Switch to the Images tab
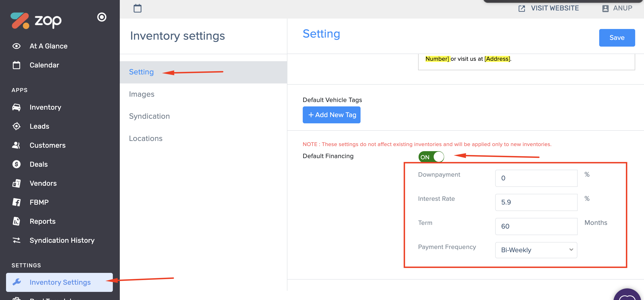Viewport: 644px width, 300px height. click(142, 94)
